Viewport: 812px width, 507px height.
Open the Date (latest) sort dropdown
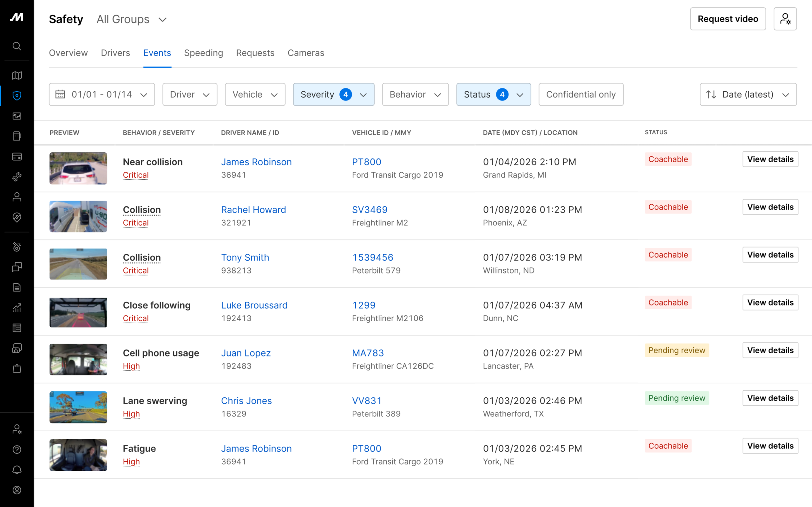(748, 94)
